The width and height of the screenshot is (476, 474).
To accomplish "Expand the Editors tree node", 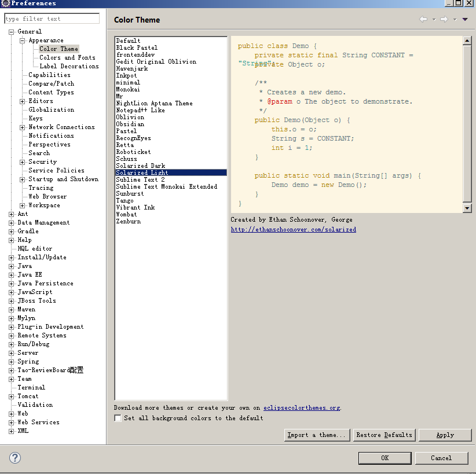I will click(23, 101).
